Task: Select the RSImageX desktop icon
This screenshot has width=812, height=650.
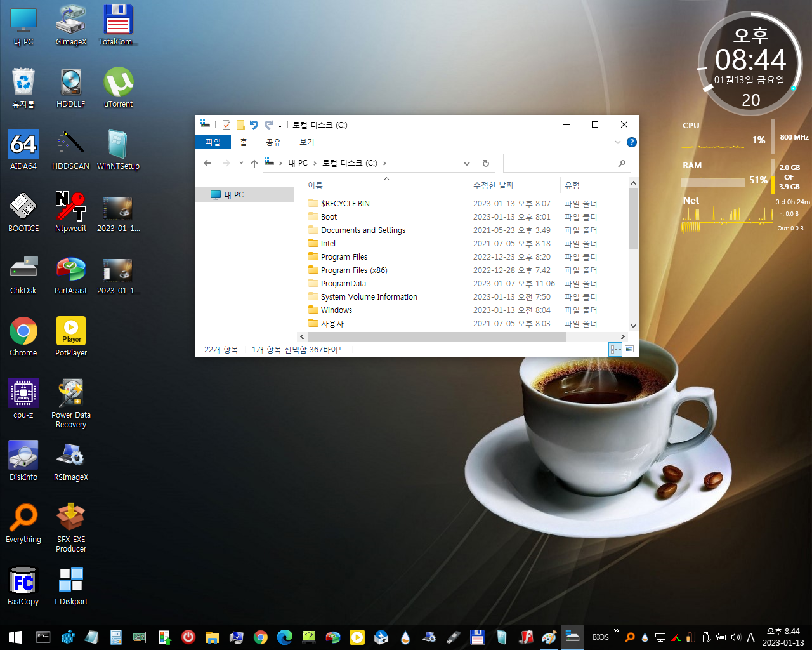Action: click(x=71, y=461)
